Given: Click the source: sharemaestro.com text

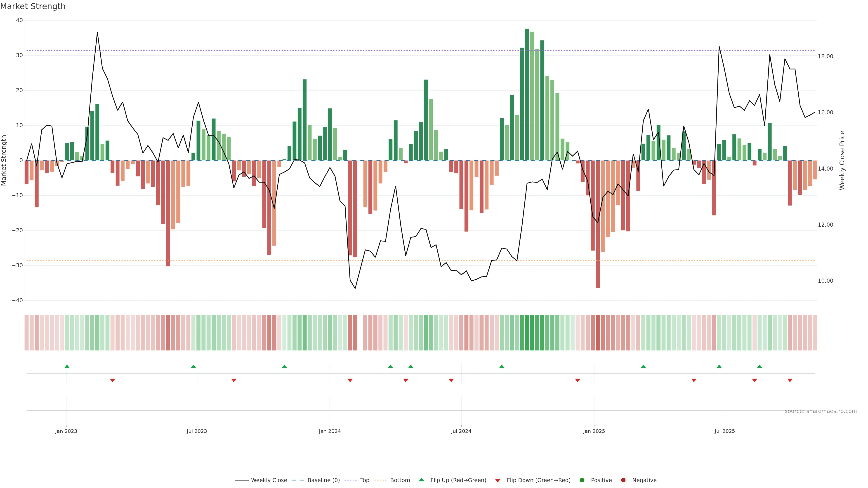Looking at the screenshot, I should (x=821, y=411).
